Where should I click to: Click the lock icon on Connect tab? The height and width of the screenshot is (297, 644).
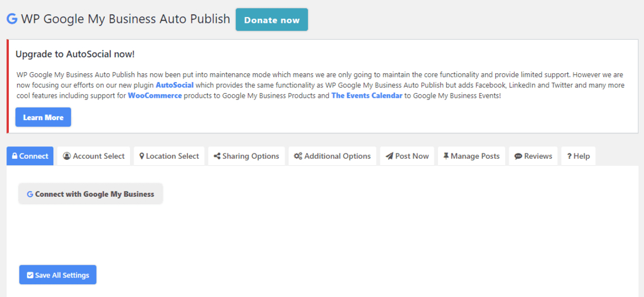click(x=15, y=156)
